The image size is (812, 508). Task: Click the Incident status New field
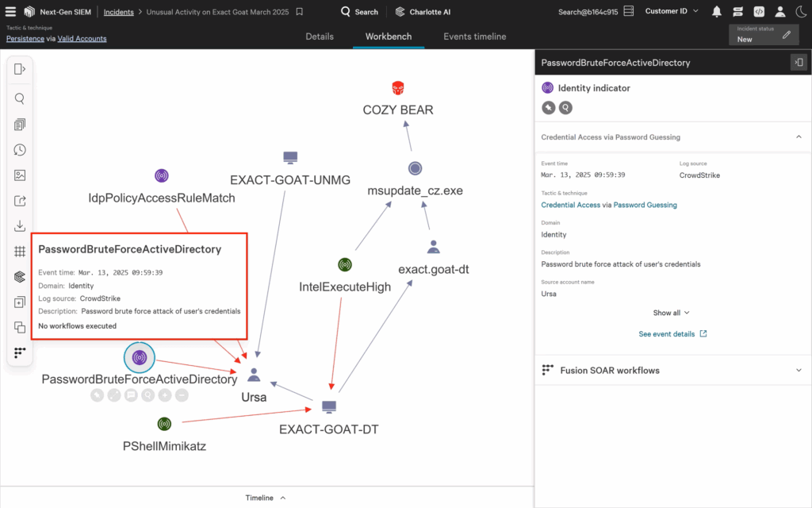[x=764, y=35]
